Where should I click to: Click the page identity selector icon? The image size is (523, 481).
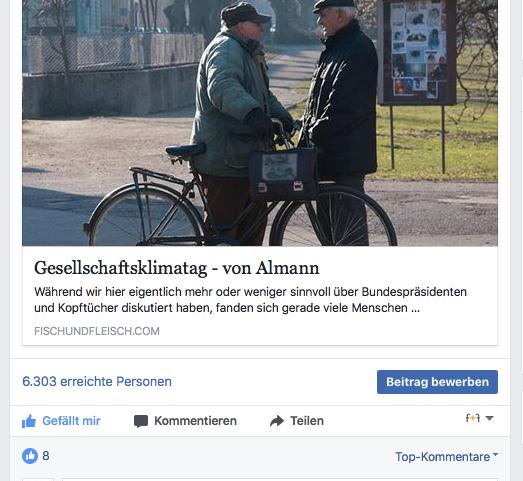(x=473, y=418)
